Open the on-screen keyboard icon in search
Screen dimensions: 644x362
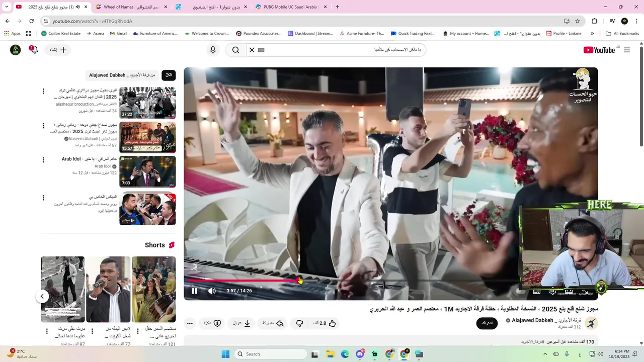pos(261,50)
